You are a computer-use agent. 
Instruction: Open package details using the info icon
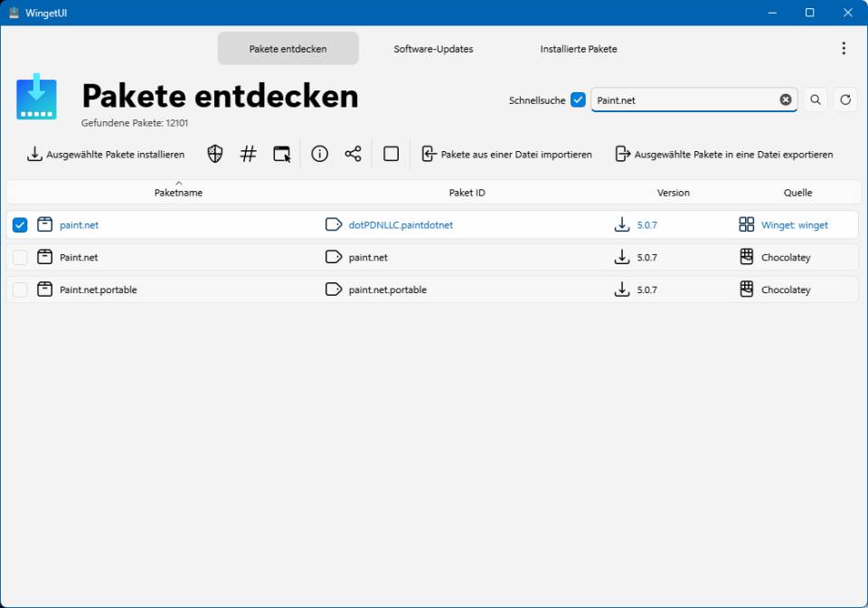click(318, 154)
